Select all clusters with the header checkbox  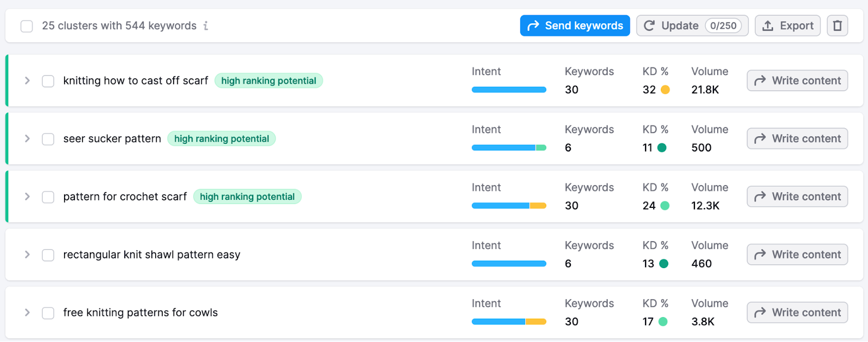(27, 26)
